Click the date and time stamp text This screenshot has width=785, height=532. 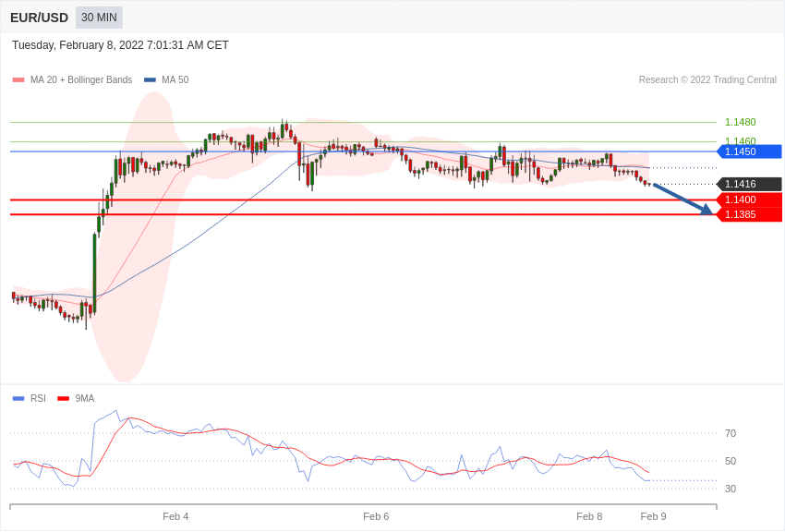tap(120, 45)
